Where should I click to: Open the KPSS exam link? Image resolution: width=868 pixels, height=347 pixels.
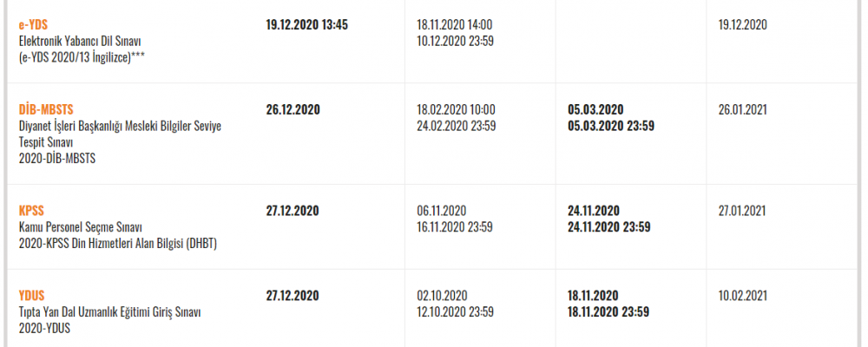click(x=31, y=211)
